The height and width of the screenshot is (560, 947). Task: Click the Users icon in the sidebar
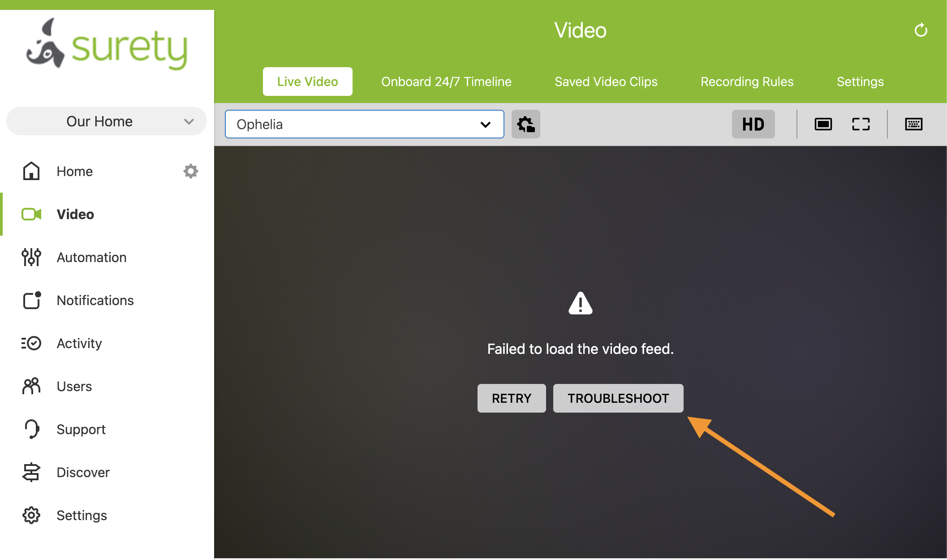tap(31, 386)
